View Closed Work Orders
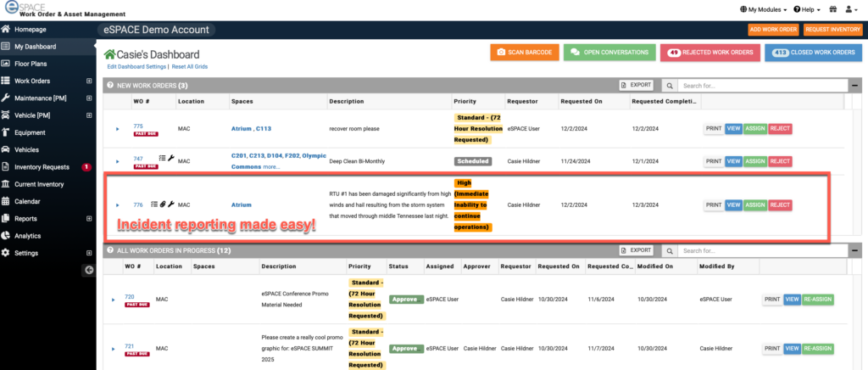868x370 pixels. (813, 52)
